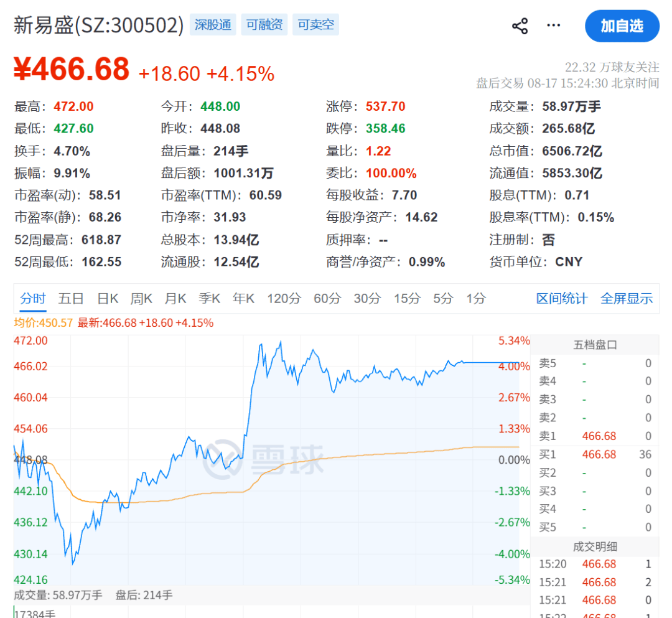Switch to the 季K chart tab
This screenshot has height=618, width=672.
(210, 298)
